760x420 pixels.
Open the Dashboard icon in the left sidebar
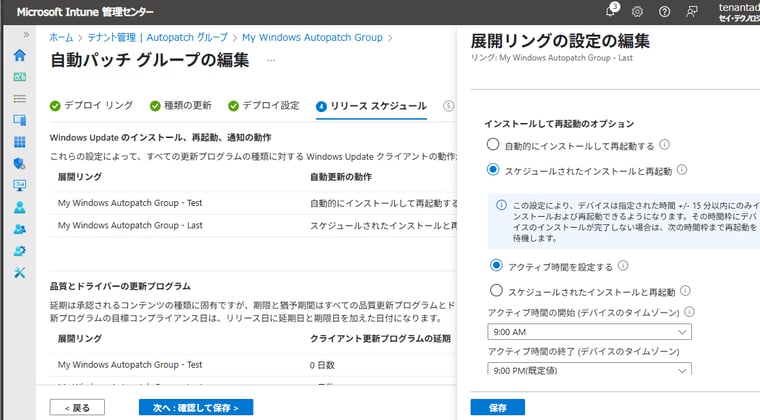[x=20, y=77]
